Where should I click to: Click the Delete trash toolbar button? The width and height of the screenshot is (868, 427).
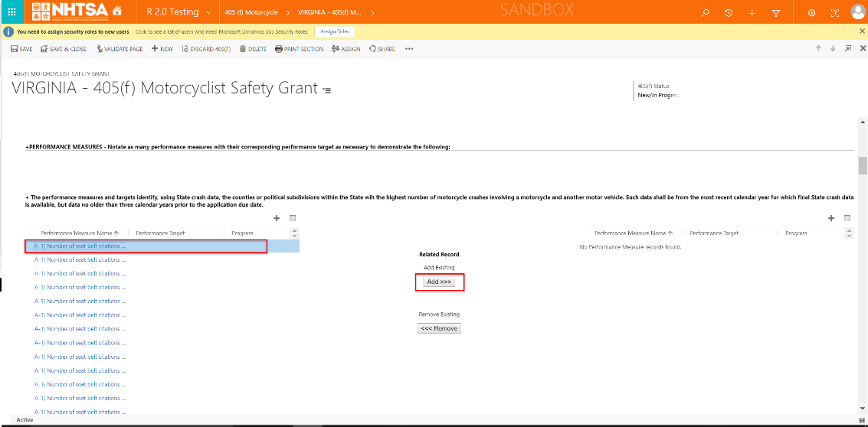coord(253,49)
